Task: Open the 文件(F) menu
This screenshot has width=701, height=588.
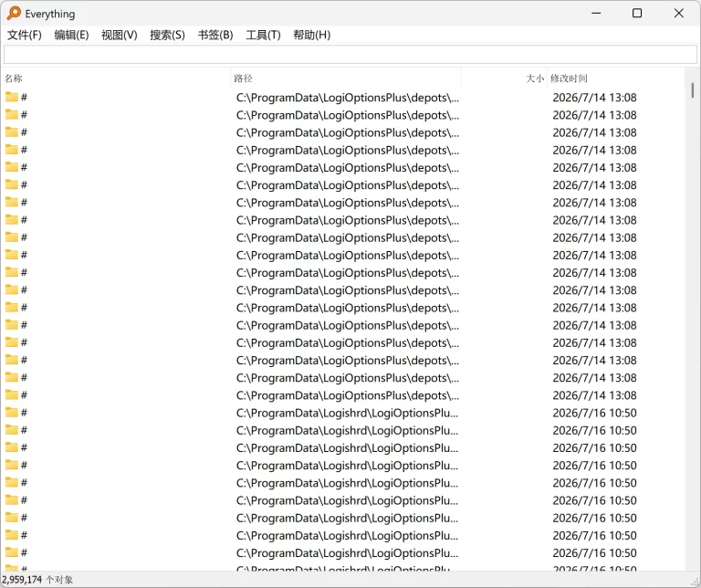Action: [x=24, y=35]
